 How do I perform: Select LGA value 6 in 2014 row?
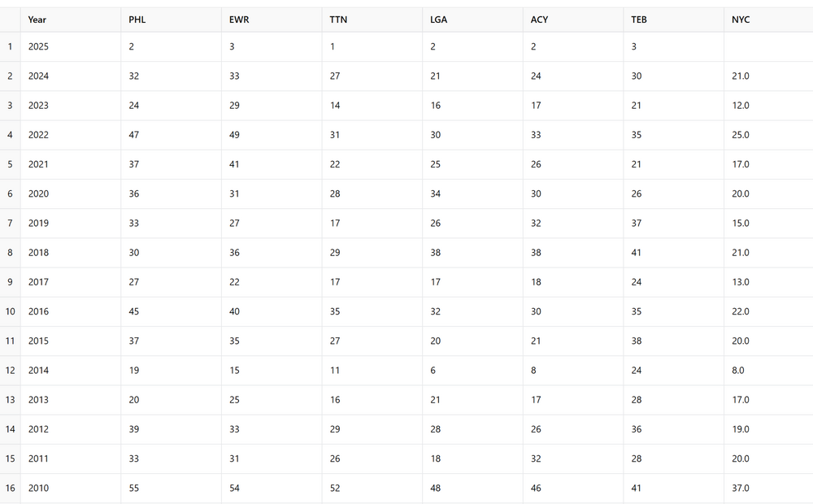coord(473,370)
